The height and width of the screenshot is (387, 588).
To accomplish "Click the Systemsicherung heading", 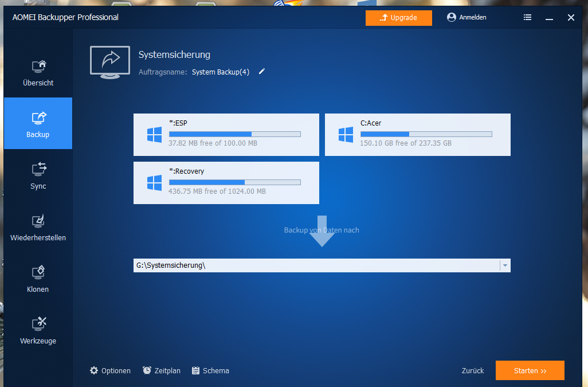I will click(x=174, y=54).
